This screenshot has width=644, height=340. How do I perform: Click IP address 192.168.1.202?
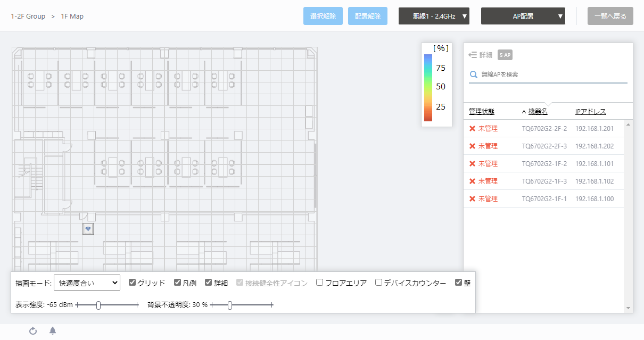tap(595, 146)
